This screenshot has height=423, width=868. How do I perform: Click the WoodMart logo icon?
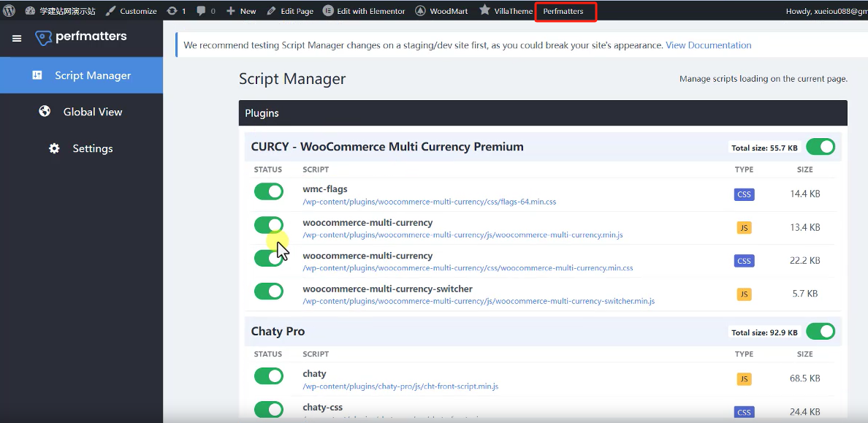coord(420,10)
